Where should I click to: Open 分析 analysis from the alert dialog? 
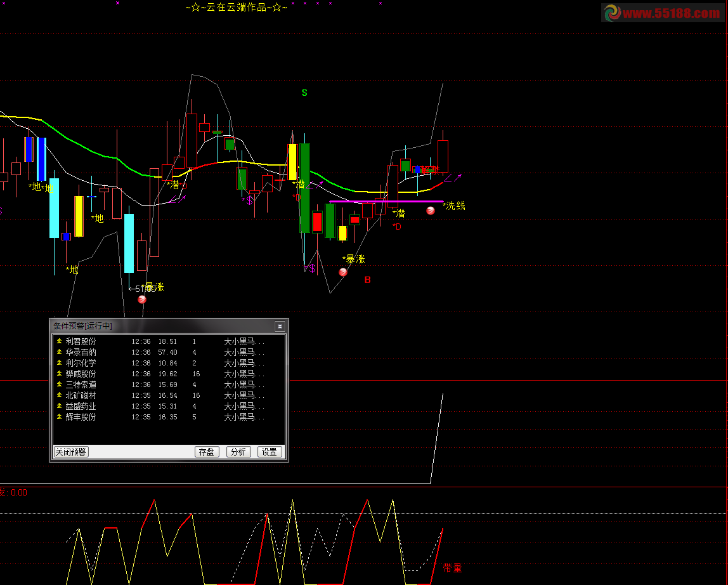click(x=238, y=452)
